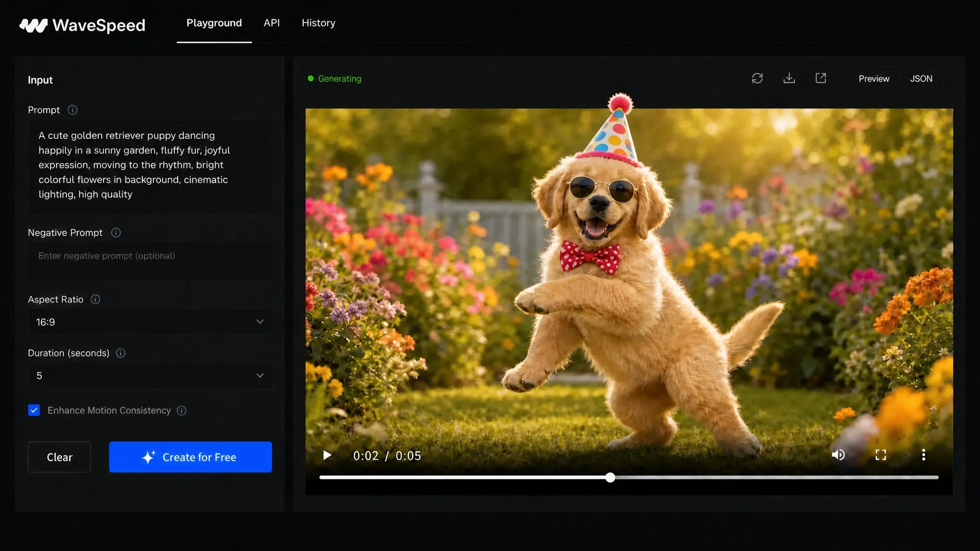Open the result in a new window
The height and width of the screenshot is (551, 980).
(x=821, y=78)
